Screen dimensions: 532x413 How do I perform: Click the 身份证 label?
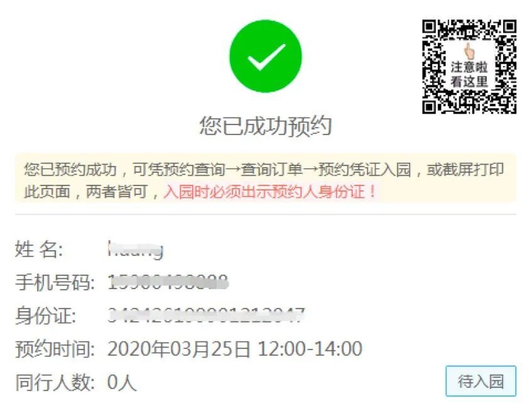pyautogui.click(x=45, y=316)
